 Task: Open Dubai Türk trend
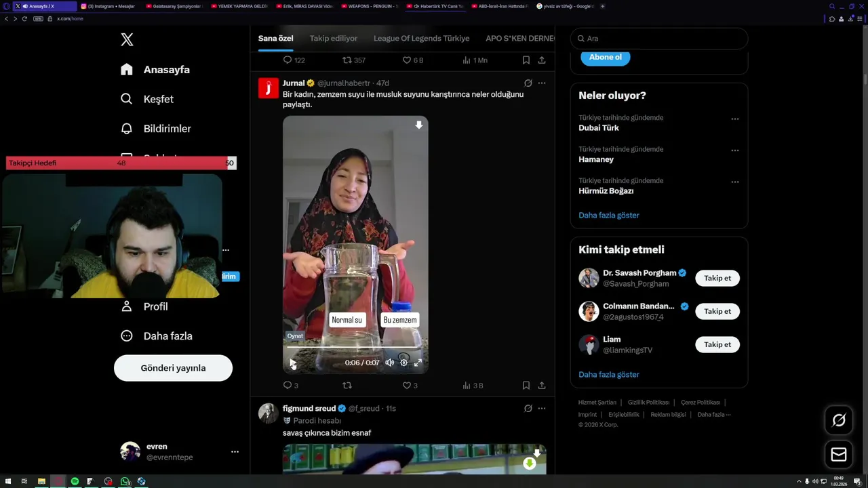pyautogui.click(x=599, y=128)
